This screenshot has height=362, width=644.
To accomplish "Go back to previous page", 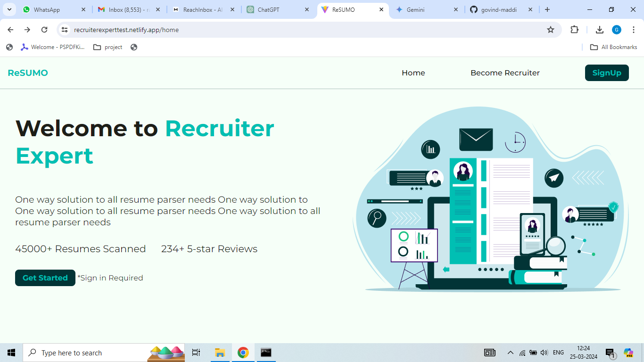I will coord(10,30).
